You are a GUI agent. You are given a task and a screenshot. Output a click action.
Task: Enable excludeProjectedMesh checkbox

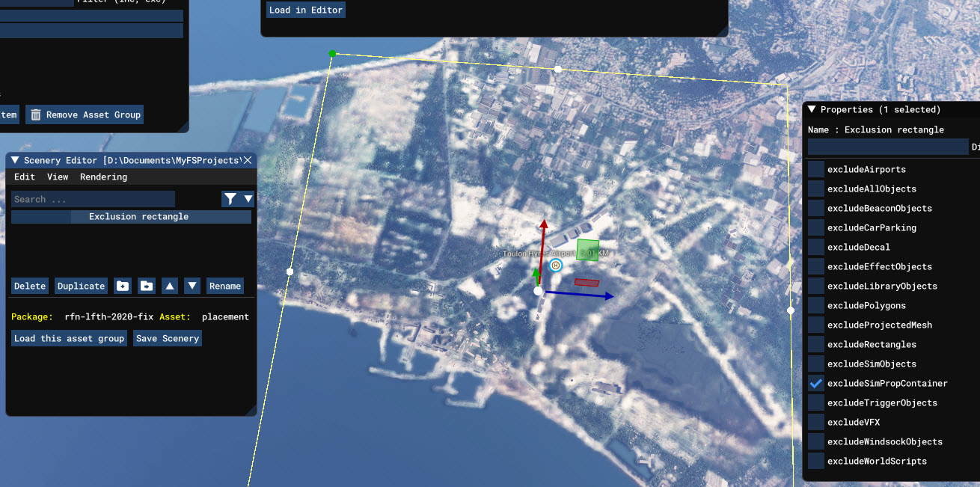click(x=816, y=325)
